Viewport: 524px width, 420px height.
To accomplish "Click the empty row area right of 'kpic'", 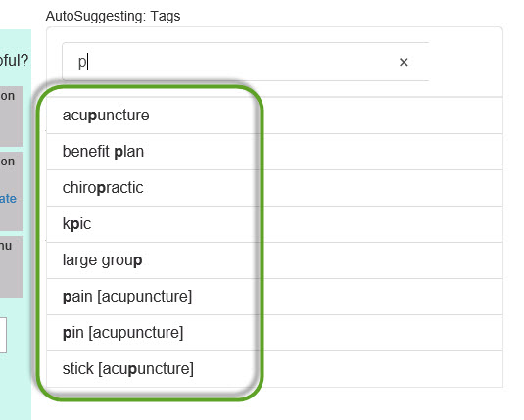I will [x=381, y=224].
